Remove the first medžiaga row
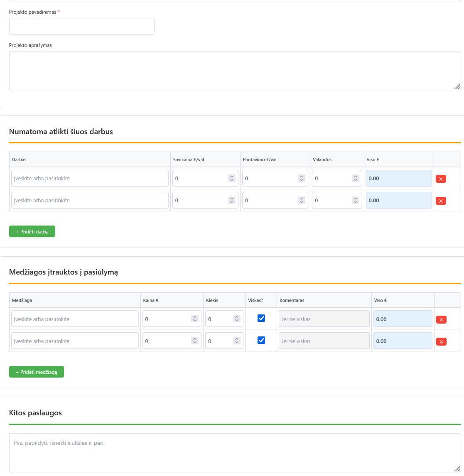 tap(441, 319)
